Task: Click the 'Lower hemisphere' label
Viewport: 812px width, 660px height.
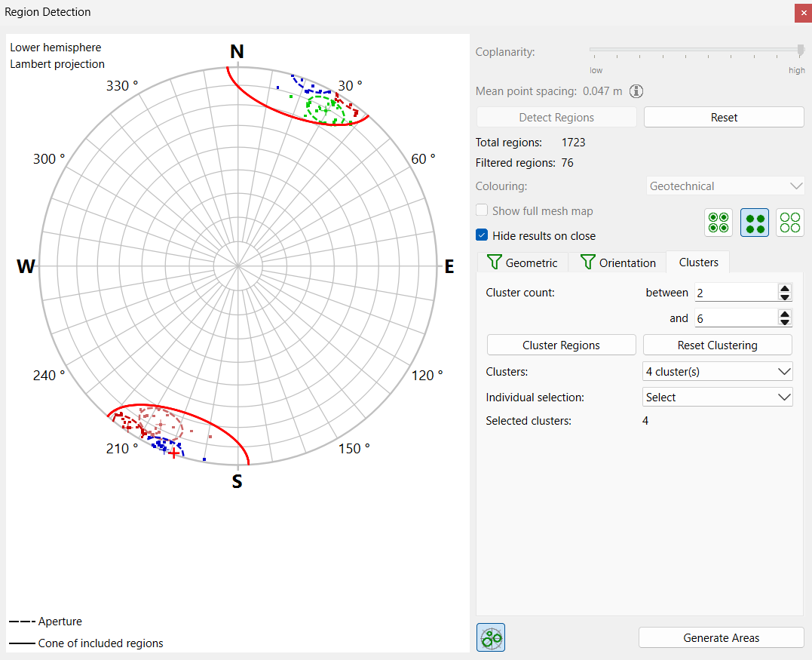Action: pyautogui.click(x=55, y=47)
